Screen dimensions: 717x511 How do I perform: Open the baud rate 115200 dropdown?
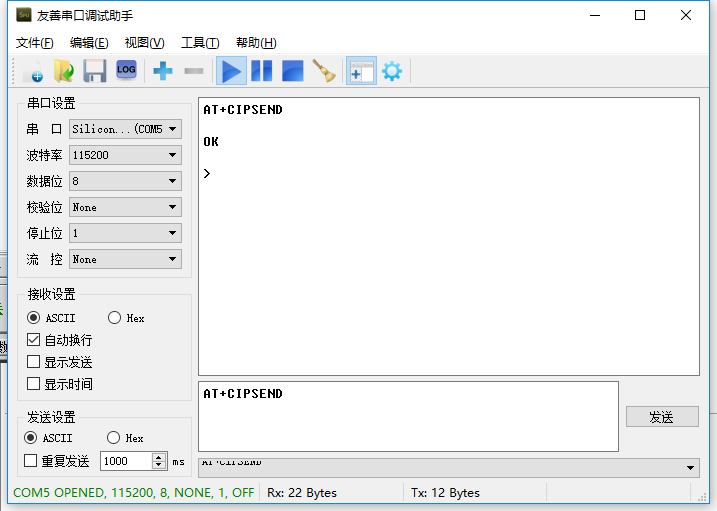pyautogui.click(x=125, y=155)
